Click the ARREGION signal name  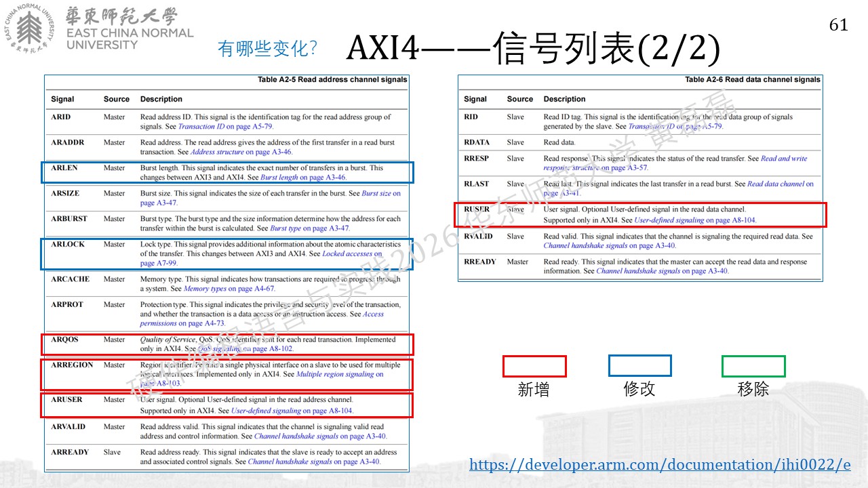[x=73, y=365]
